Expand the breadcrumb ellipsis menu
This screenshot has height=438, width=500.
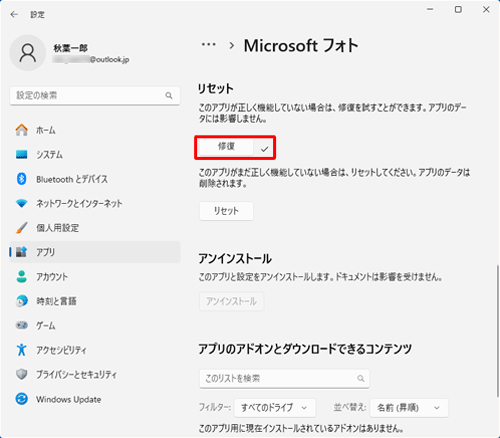(209, 45)
